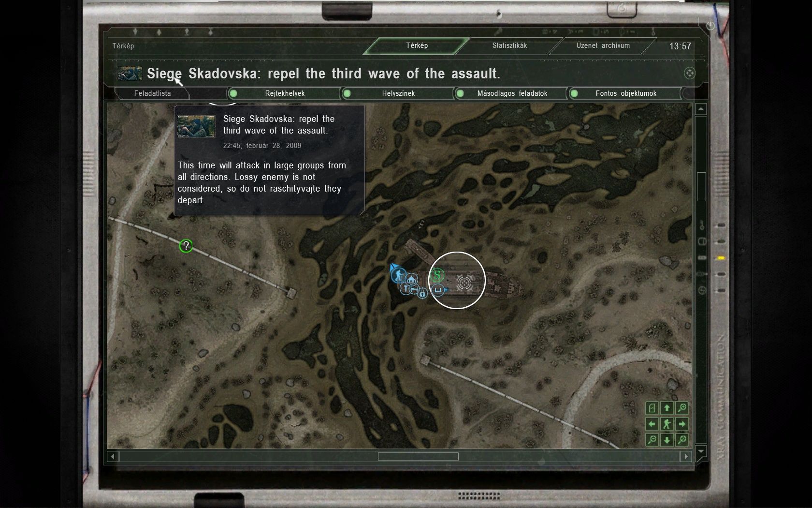Click vertical scrollbar up arrow
This screenshot has height=508, width=812.
pos(701,109)
